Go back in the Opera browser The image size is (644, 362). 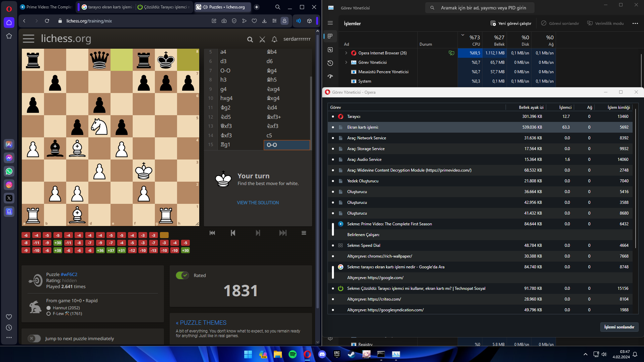24,21
